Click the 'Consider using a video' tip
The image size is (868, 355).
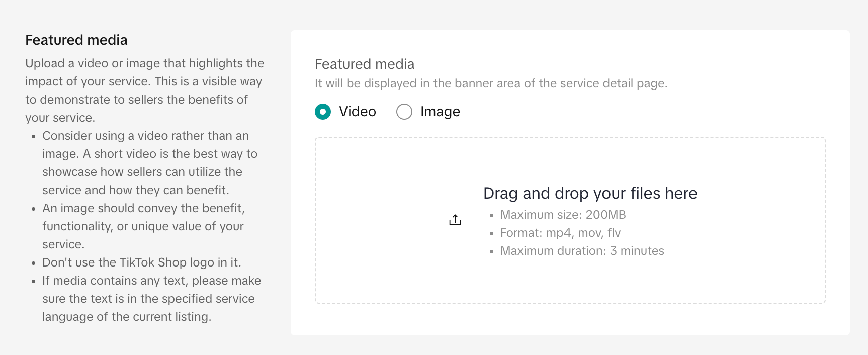tap(150, 163)
